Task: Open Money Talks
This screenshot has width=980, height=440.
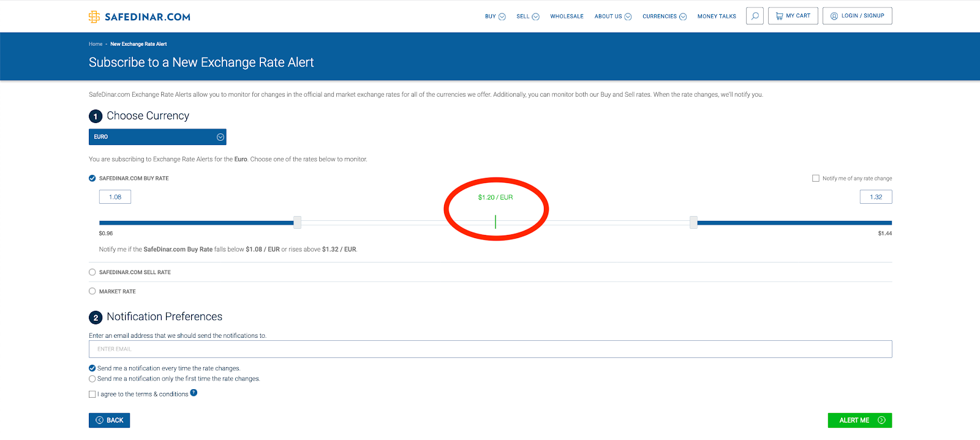Action: (717, 17)
